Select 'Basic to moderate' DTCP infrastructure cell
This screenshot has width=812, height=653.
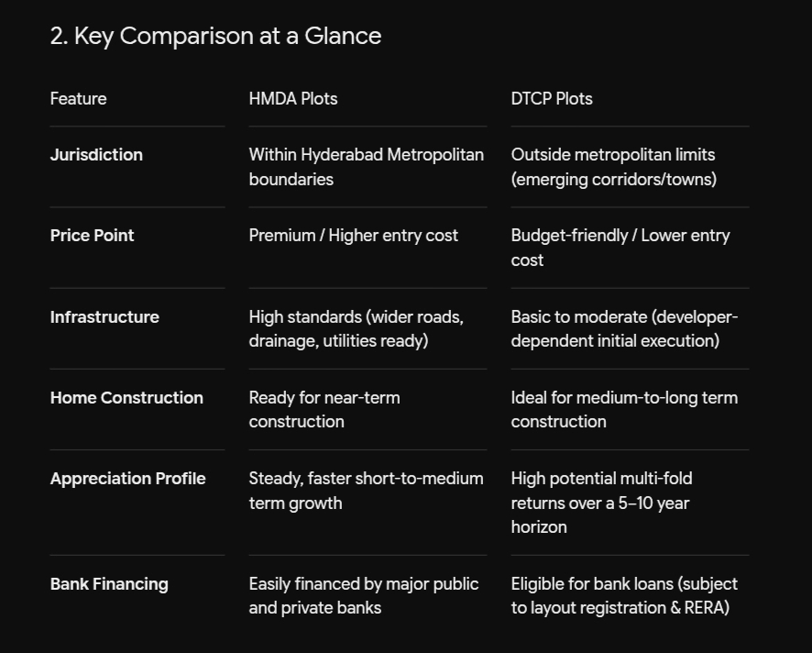(624, 329)
